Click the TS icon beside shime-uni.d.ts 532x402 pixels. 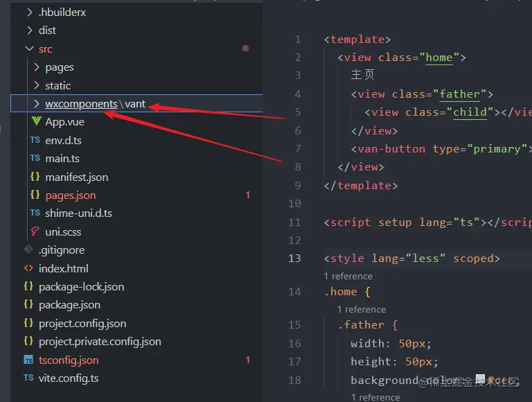click(35, 213)
